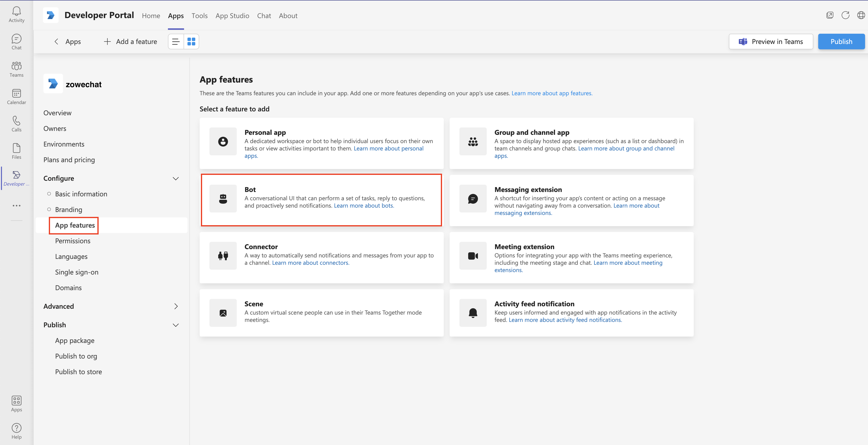Viewport: 868px width, 445px height.
Task: Open the Calls sidebar icon
Action: click(x=16, y=123)
